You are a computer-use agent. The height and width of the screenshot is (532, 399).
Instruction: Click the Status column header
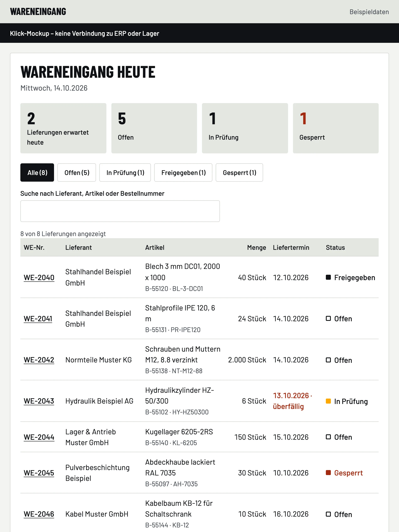335,248
